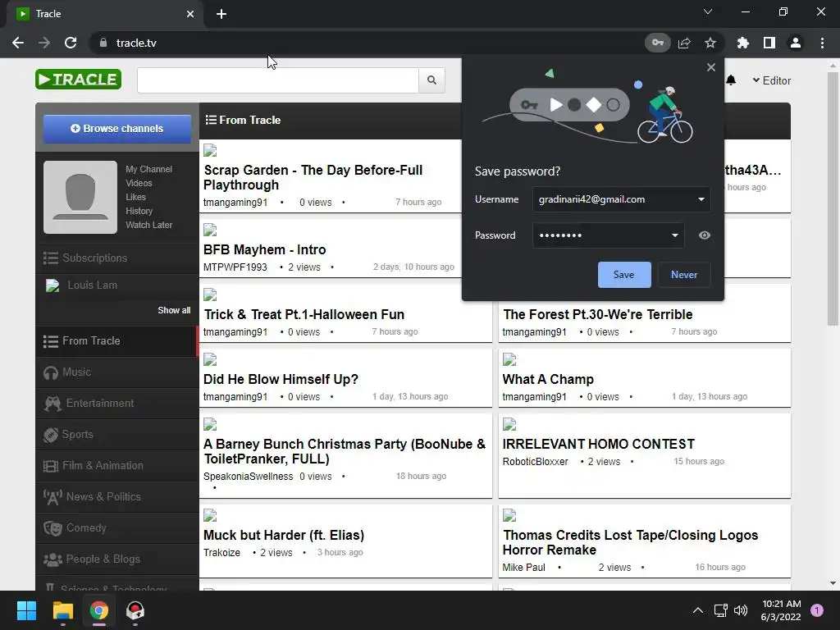The image size is (840, 630).
Task: Toggle the browser side panel icon
Action: [x=769, y=43]
